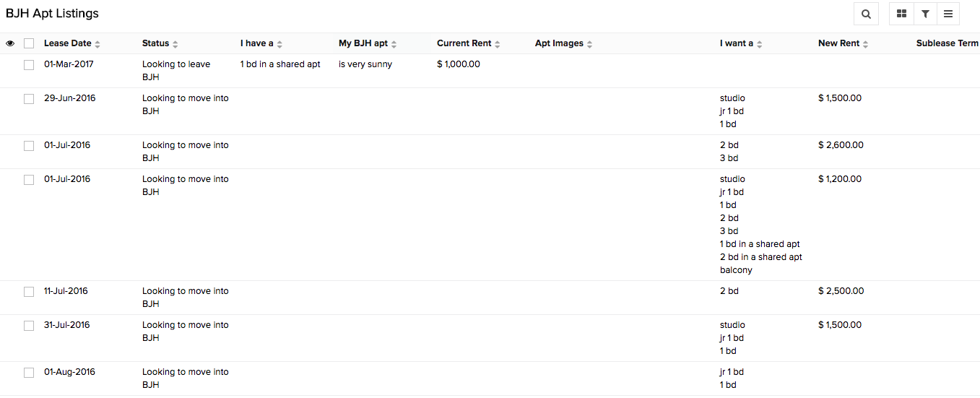Tick the checkbox for 11-Jul-2016 row
980x398 pixels.
(x=29, y=292)
